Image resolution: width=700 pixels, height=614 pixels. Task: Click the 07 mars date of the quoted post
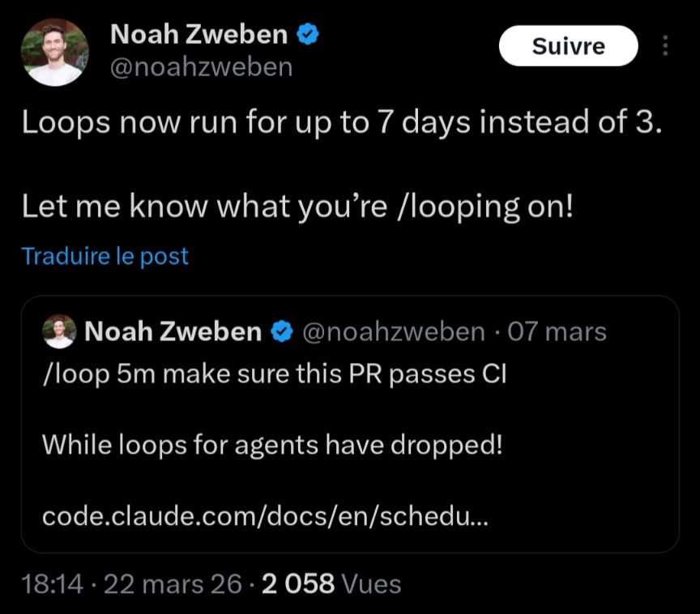pos(557,331)
